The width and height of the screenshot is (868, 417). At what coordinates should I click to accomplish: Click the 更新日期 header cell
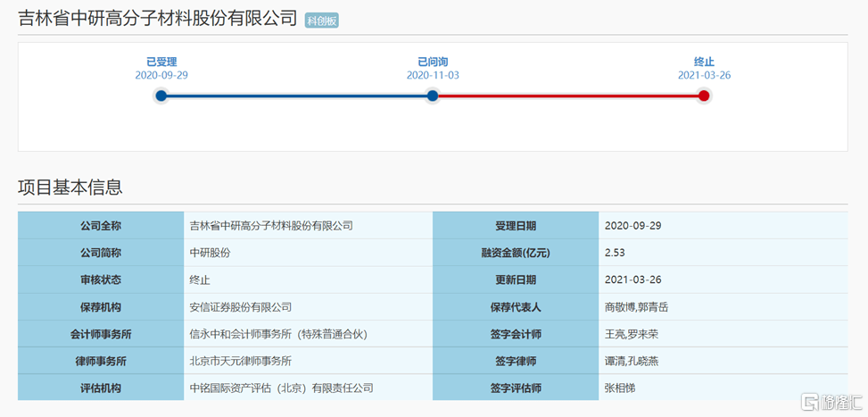coord(516,279)
